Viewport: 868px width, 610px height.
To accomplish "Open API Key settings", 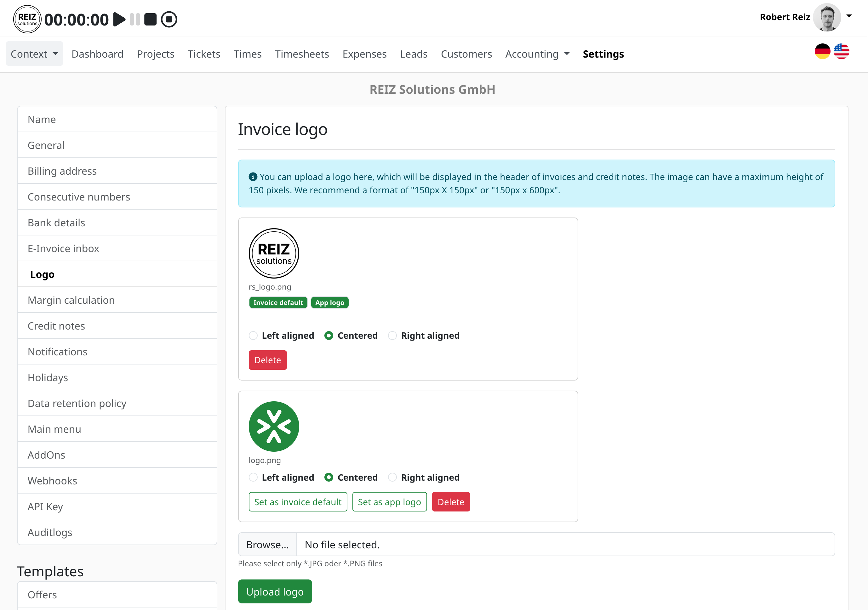I will pyautogui.click(x=117, y=506).
